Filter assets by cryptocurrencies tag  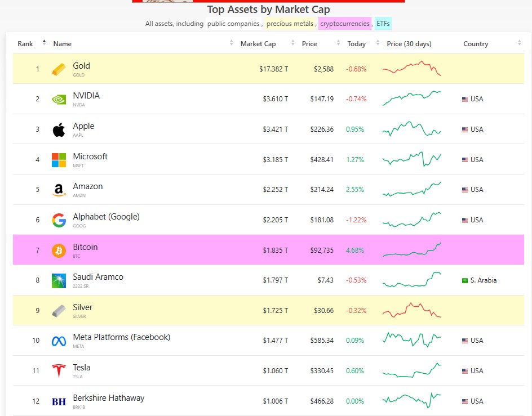tap(345, 24)
